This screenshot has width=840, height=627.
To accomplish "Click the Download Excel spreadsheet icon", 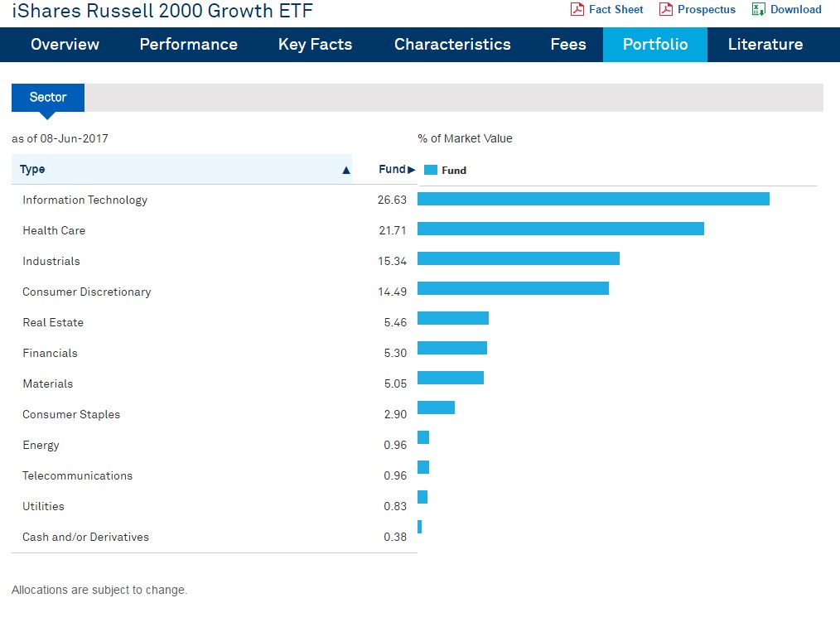I will pos(758,9).
